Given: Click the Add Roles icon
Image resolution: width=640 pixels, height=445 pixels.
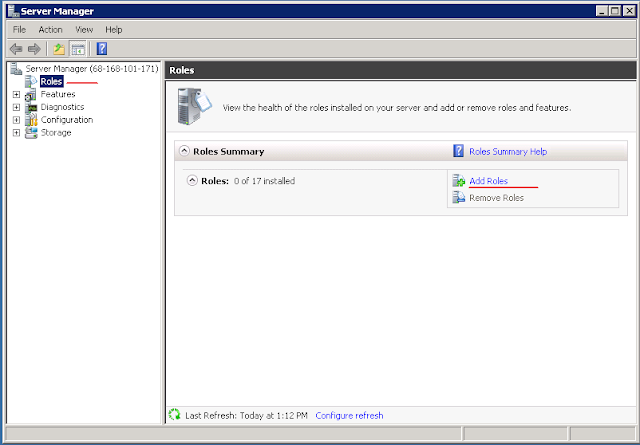Looking at the screenshot, I should click(x=459, y=180).
